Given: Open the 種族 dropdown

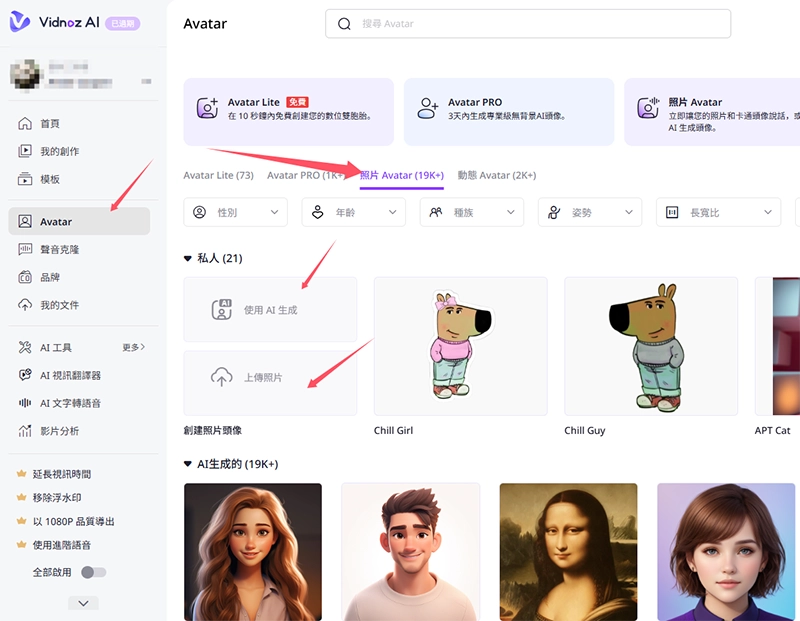Looking at the screenshot, I should point(471,212).
